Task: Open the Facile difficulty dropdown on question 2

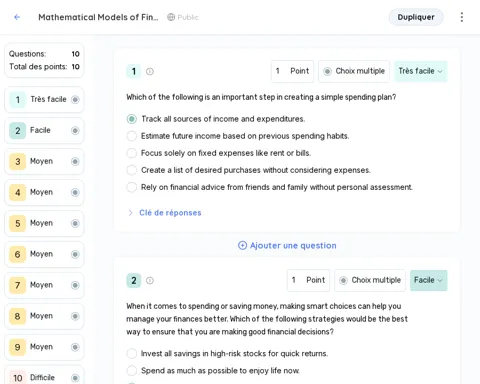Action: tap(429, 280)
